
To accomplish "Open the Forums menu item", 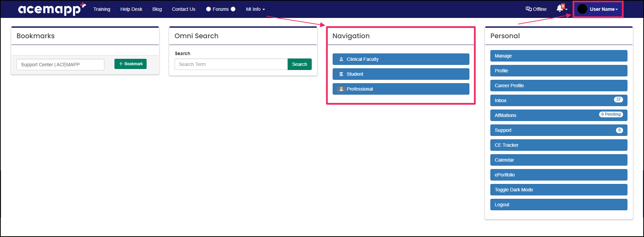I will 221,9.
